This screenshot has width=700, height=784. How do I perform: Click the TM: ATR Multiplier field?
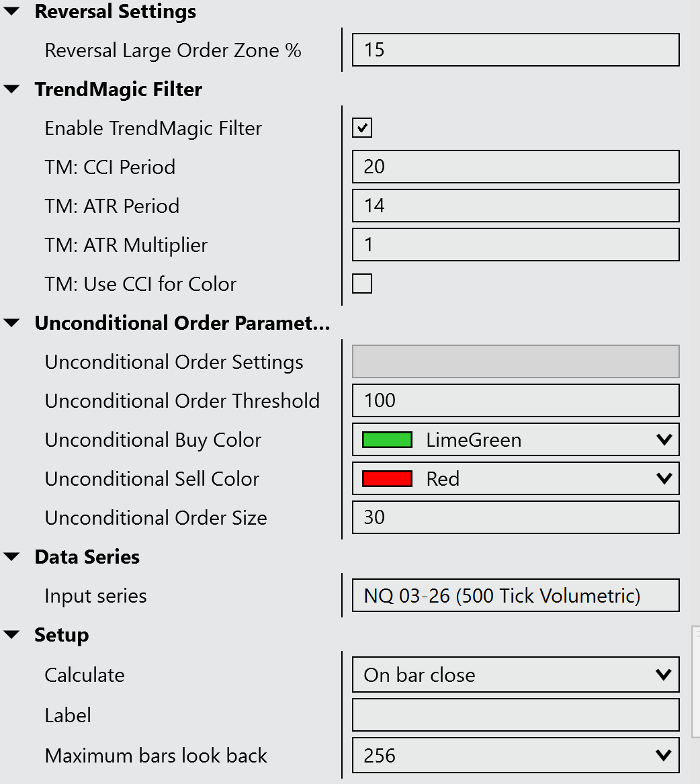point(515,245)
